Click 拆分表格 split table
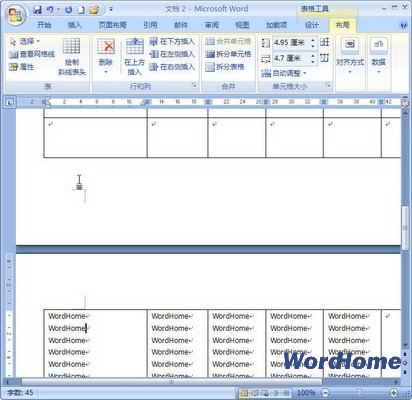 tap(225, 67)
